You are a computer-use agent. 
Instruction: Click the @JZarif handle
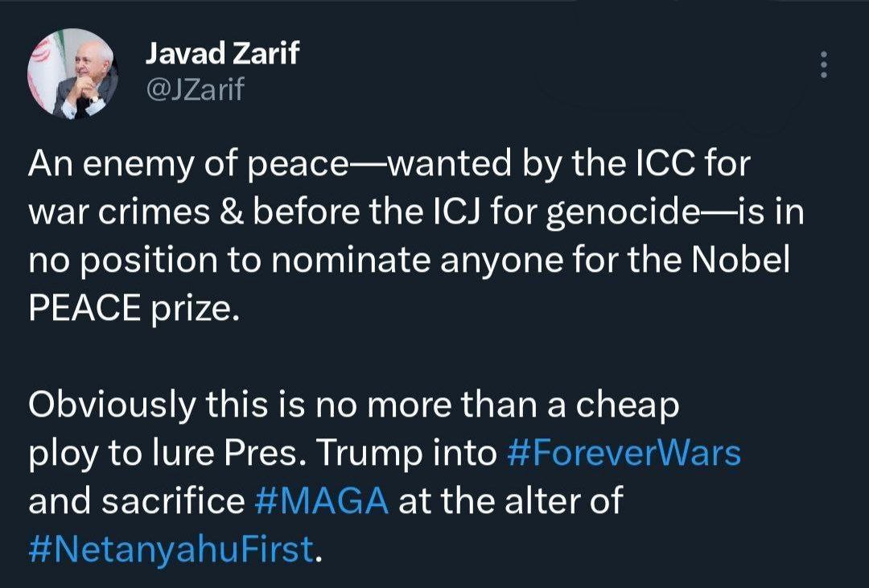[194, 91]
